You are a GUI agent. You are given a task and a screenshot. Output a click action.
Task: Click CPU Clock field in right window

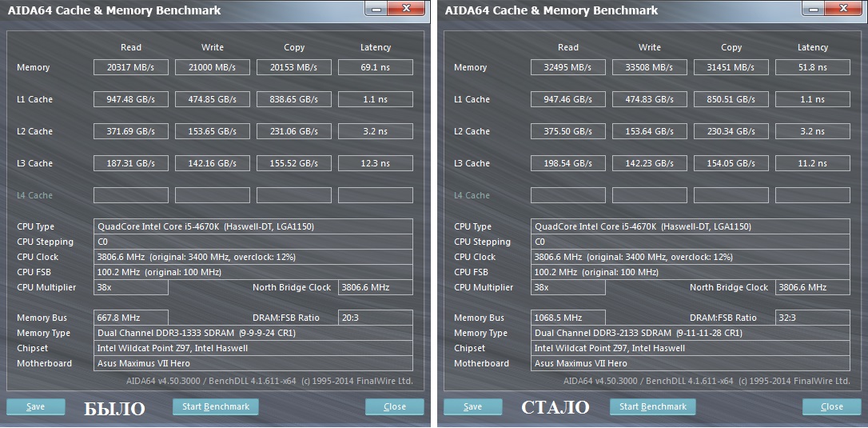pyautogui.click(x=691, y=257)
